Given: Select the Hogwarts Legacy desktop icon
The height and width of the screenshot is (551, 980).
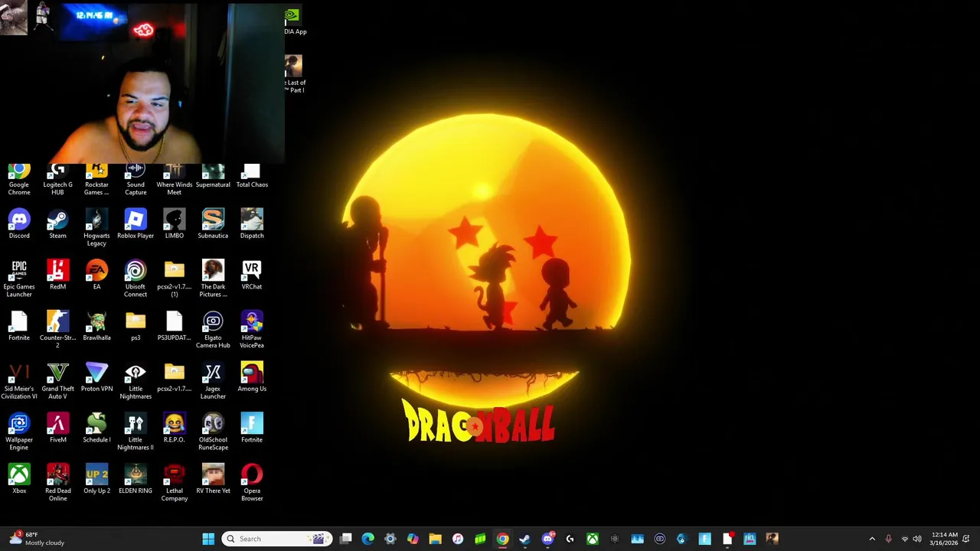Looking at the screenshot, I should click(96, 228).
